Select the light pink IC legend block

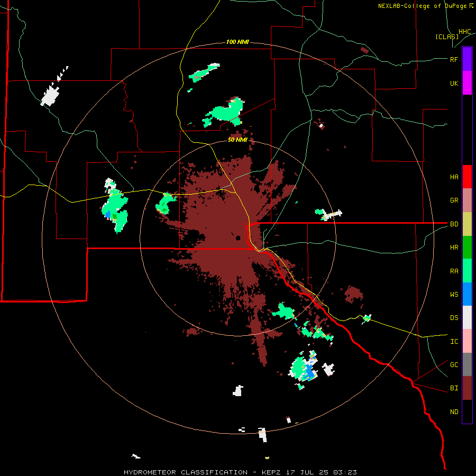[x=467, y=341]
